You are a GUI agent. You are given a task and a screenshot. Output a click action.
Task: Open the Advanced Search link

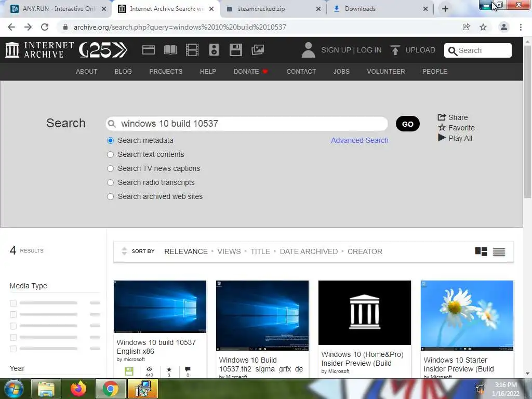tap(360, 140)
